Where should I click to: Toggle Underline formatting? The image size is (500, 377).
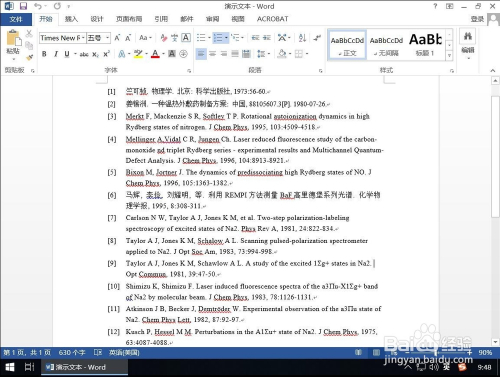click(x=67, y=54)
